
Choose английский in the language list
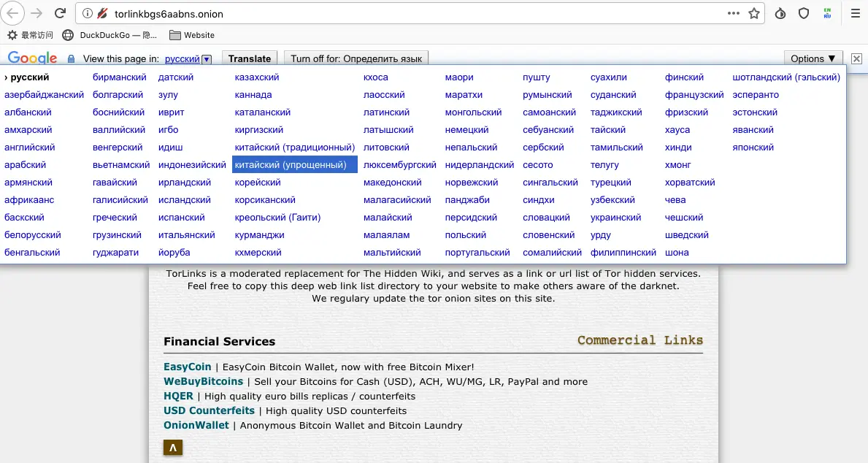click(30, 148)
